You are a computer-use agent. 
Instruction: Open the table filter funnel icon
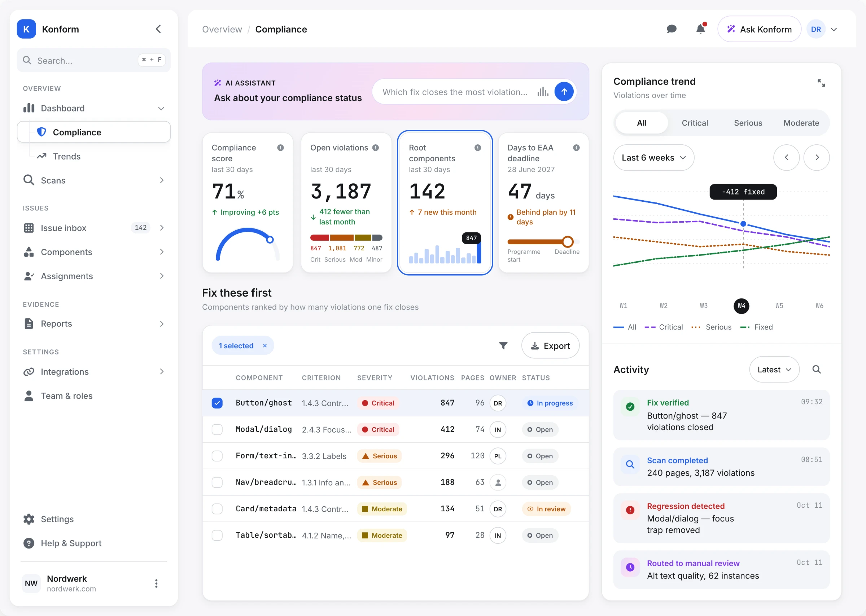503,346
